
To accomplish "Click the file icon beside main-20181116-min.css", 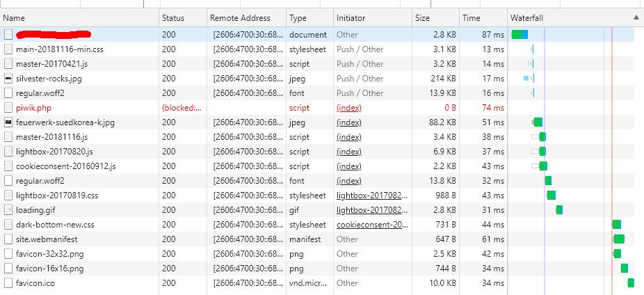I will pyautogui.click(x=8, y=49).
